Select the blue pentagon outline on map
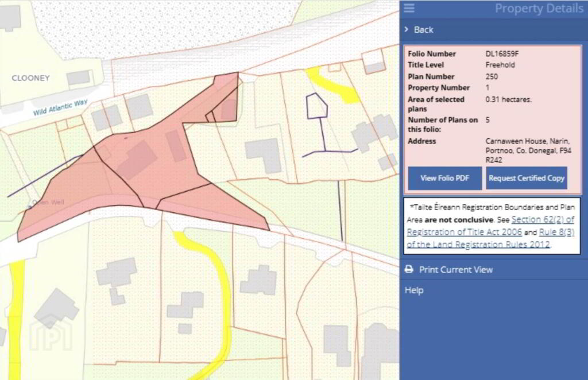 [316, 106]
